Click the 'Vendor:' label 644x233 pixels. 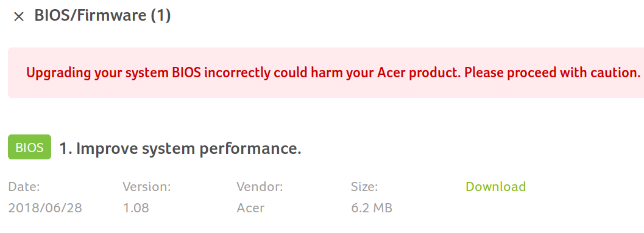point(260,187)
